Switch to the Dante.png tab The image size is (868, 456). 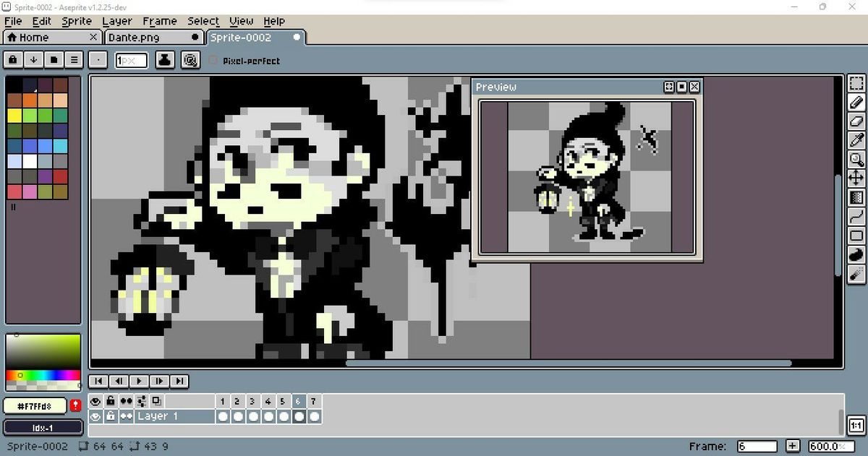coord(153,37)
